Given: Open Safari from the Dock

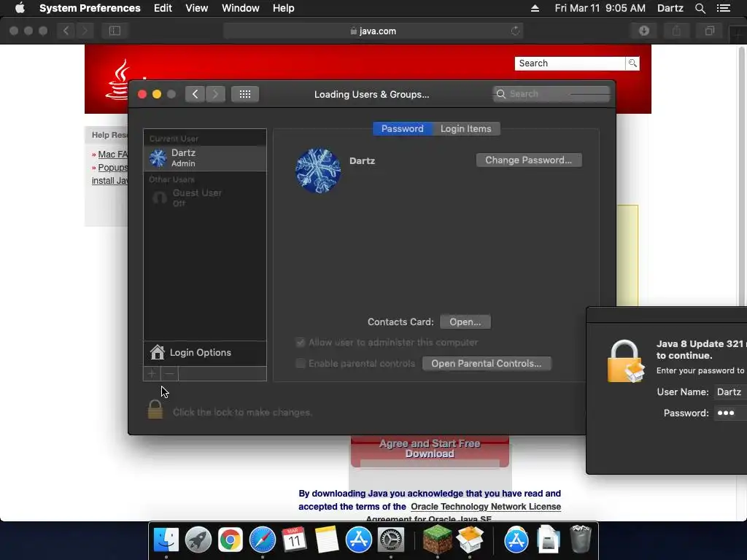Looking at the screenshot, I should pos(263,540).
